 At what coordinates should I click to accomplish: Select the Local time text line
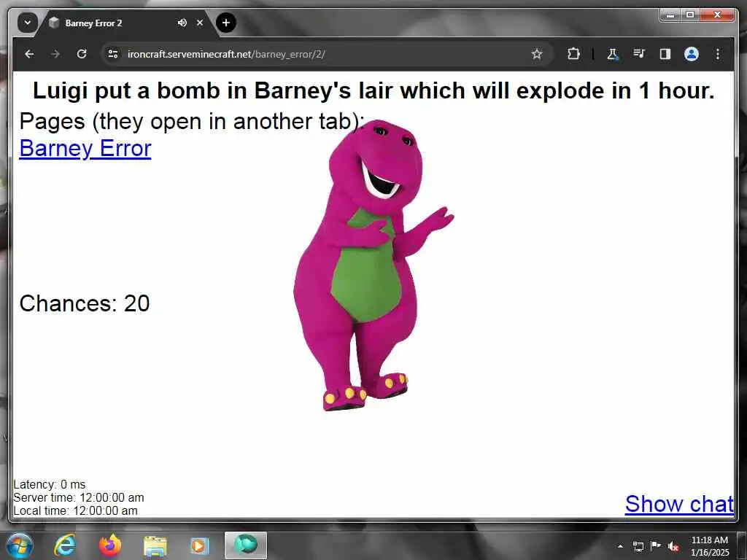(76, 510)
